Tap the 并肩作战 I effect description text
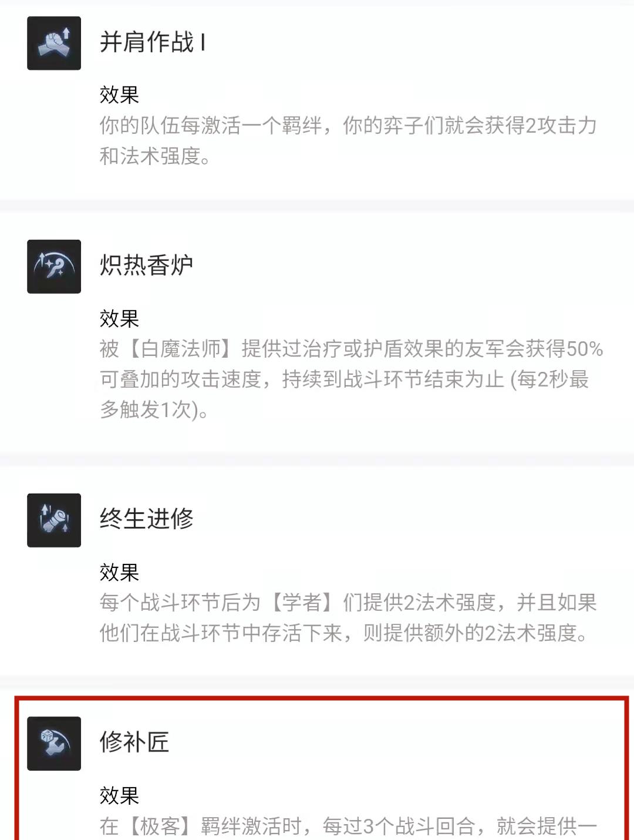Image resolution: width=634 pixels, height=840 pixels. 348,140
